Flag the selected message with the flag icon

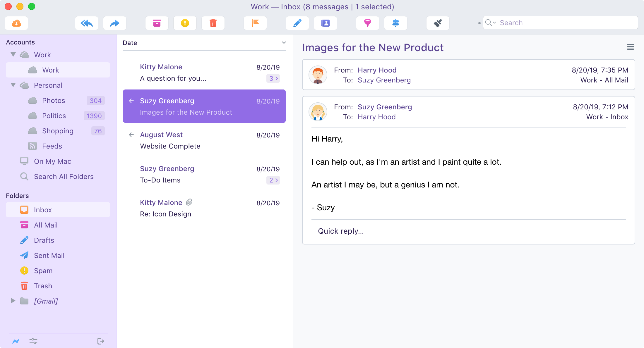[255, 23]
